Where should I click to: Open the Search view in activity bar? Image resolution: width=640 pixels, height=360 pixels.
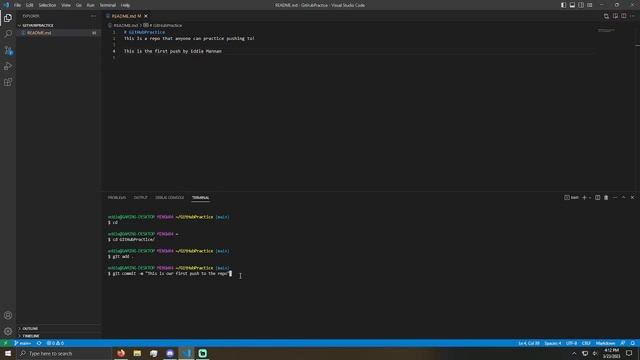(x=8, y=34)
